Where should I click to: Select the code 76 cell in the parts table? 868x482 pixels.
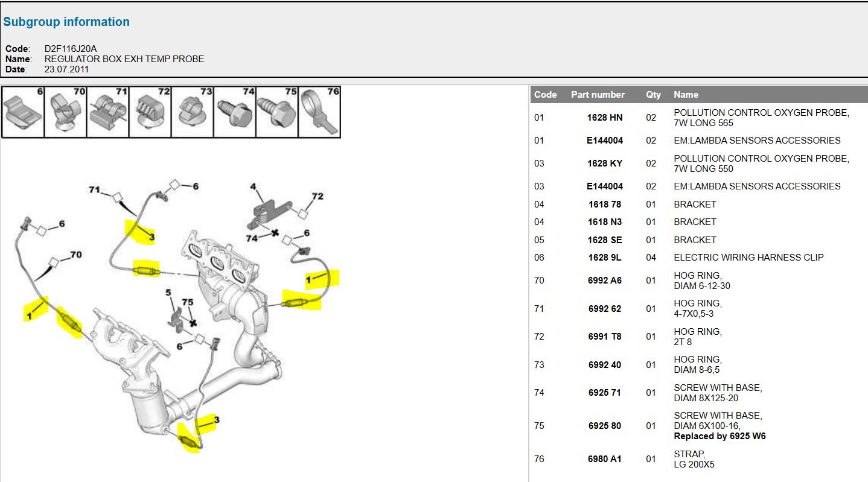[539, 459]
